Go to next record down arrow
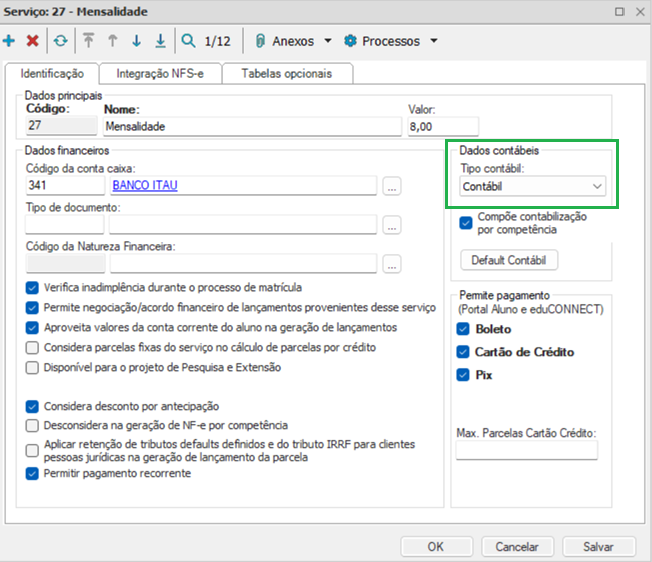The image size is (652, 562). [136, 41]
